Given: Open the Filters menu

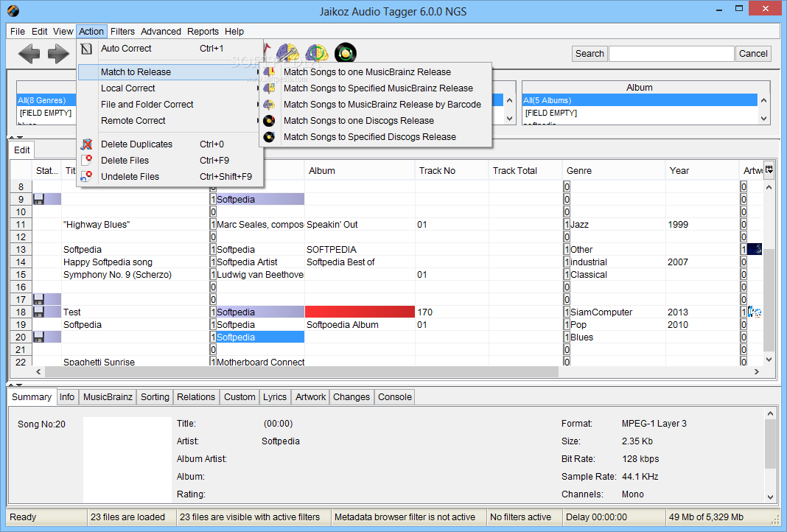Looking at the screenshot, I should [x=122, y=31].
